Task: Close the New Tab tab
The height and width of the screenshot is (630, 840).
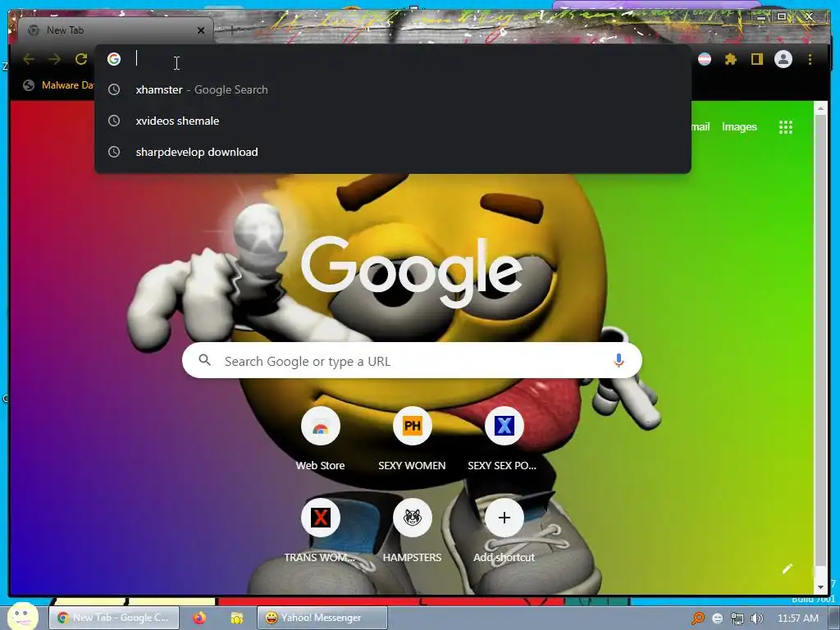Action: click(201, 30)
